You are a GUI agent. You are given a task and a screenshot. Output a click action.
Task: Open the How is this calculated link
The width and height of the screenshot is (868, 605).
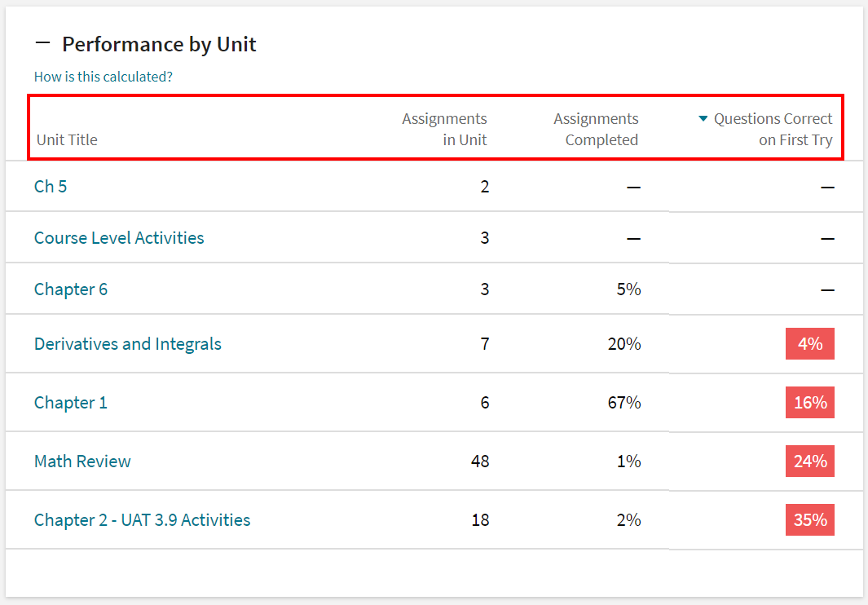point(103,76)
